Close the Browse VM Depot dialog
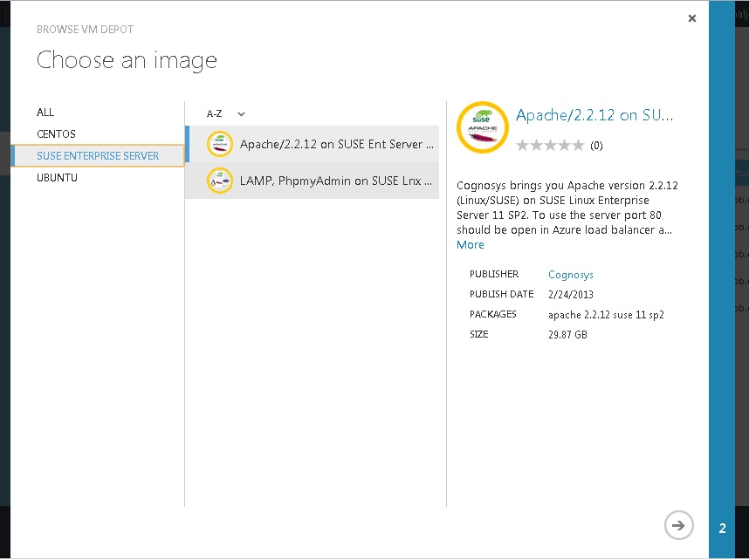Viewport: 749px width, 560px height. click(691, 18)
